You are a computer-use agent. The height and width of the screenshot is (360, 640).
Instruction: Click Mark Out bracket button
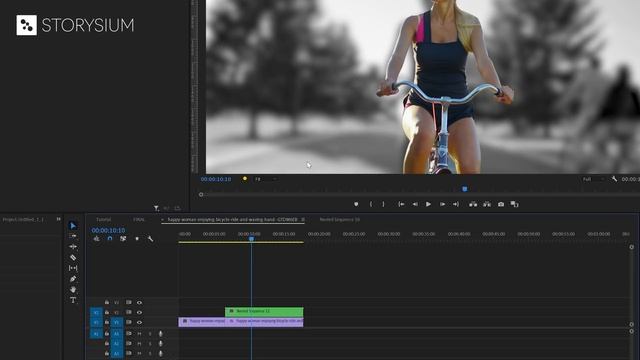tap(383, 204)
